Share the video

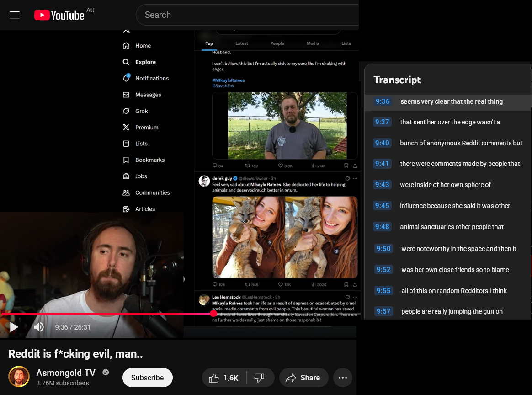point(303,378)
